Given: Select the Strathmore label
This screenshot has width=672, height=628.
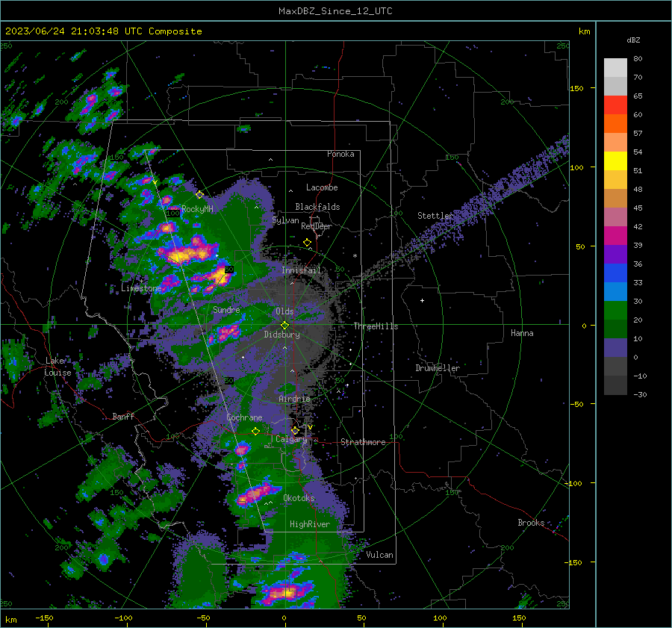Looking at the screenshot, I should [x=363, y=442].
